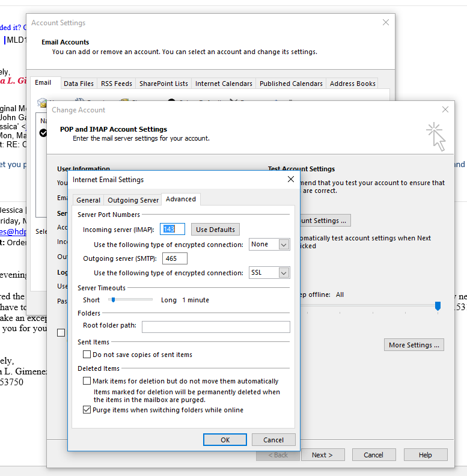Open Address Books tab in Account Settings

[353, 84]
